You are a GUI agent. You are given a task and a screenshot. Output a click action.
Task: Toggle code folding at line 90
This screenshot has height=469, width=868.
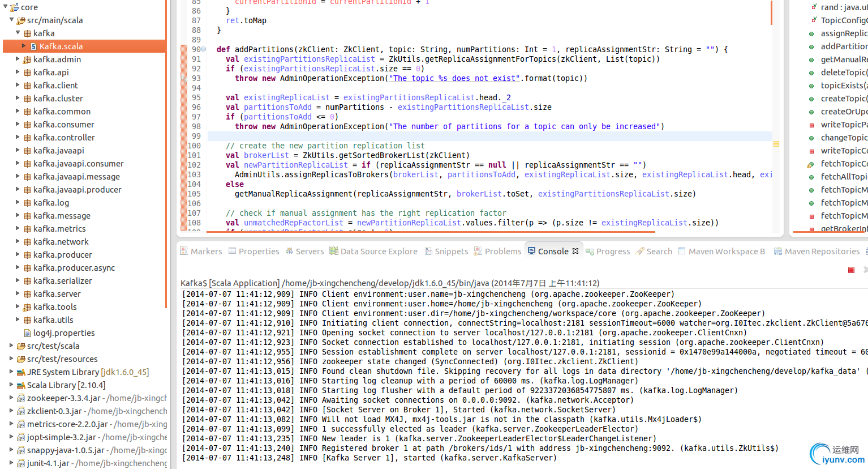[x=204, y=49]
